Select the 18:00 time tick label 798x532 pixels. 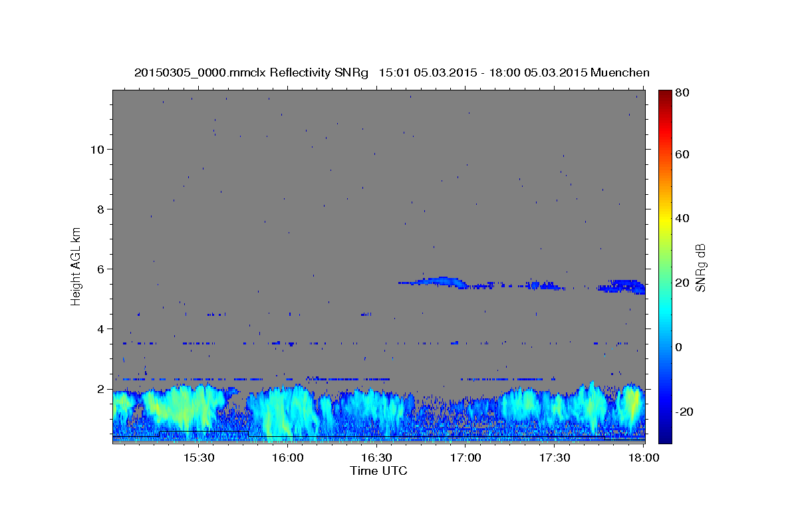point(644,458)
